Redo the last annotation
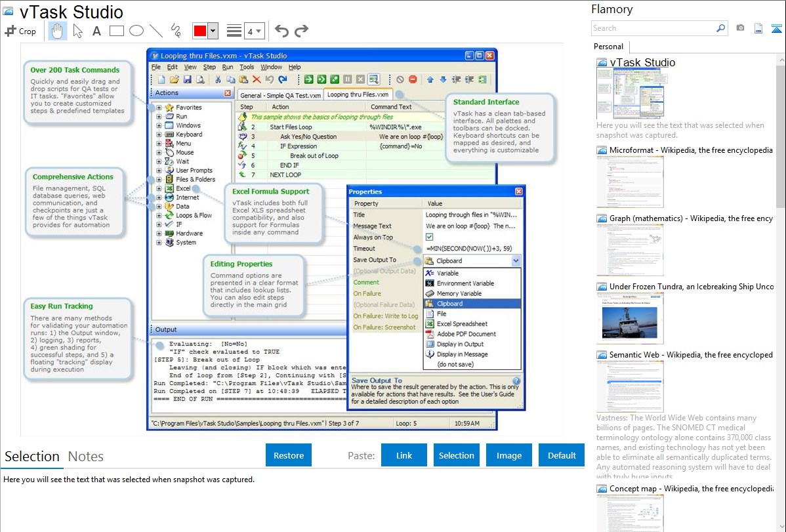786x532 pixels. (301, 31)
